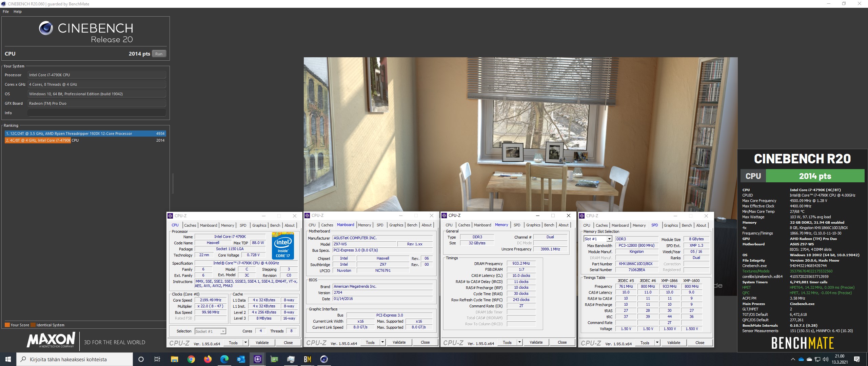This screenshot has height=366, width=868.
Task: Open the Slot #1 memory slot dropdown
Action: [609, 239]
